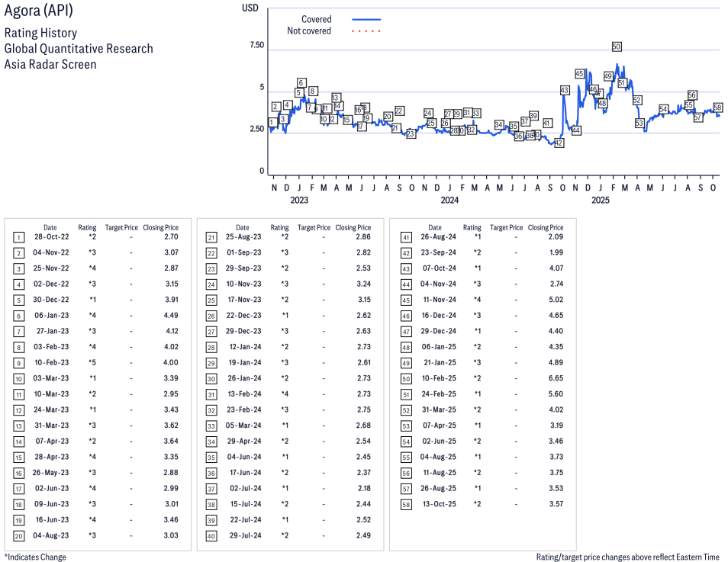Click the USD axis label
728x562 pixels.
coord(250,8)
